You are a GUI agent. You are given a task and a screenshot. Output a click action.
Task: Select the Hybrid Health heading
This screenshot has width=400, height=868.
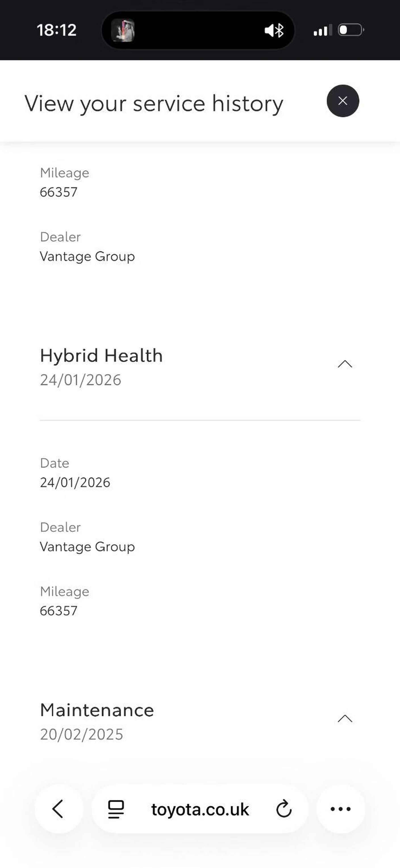[101, 355]
